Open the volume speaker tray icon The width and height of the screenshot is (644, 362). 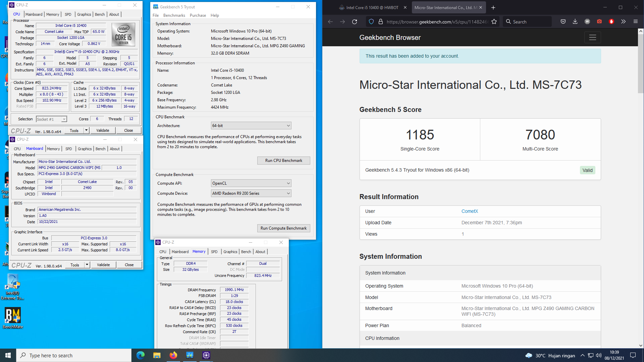(599, 356)
